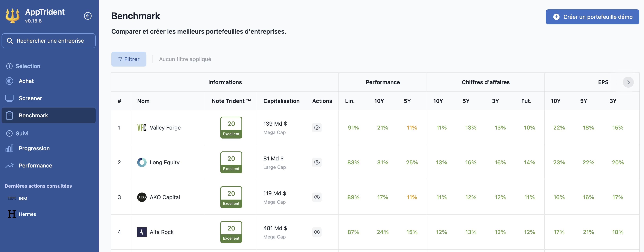Click the AppTrident trident logo

(x=12, y=15)
